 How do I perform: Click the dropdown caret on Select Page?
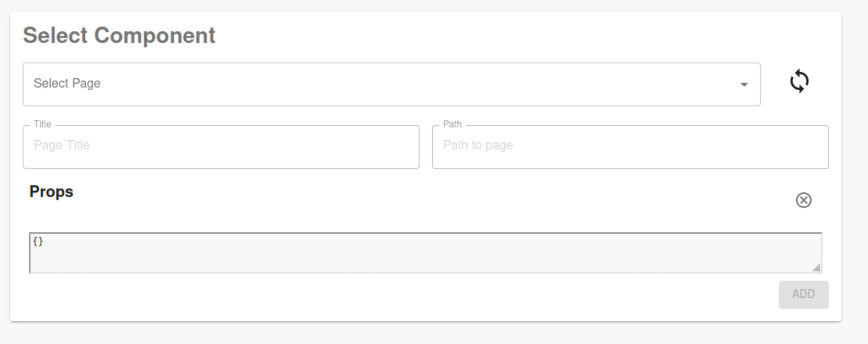tap(744, 84)
